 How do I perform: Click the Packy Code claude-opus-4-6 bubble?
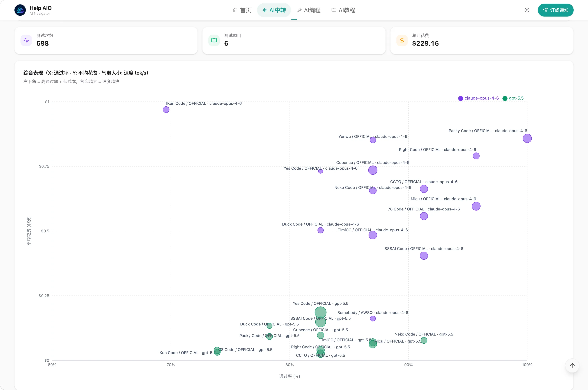(x=527, y=138)
